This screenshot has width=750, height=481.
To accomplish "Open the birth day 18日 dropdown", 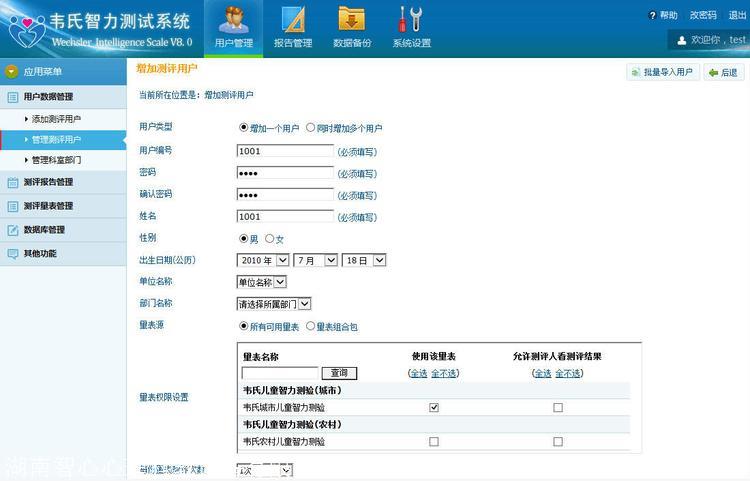I will coord(364,260).
